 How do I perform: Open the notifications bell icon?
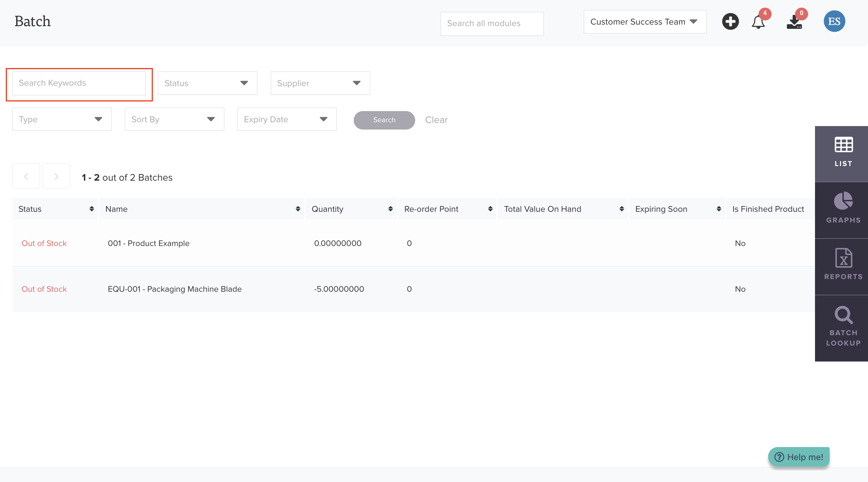pyautogui.click(x=758, y=22)
